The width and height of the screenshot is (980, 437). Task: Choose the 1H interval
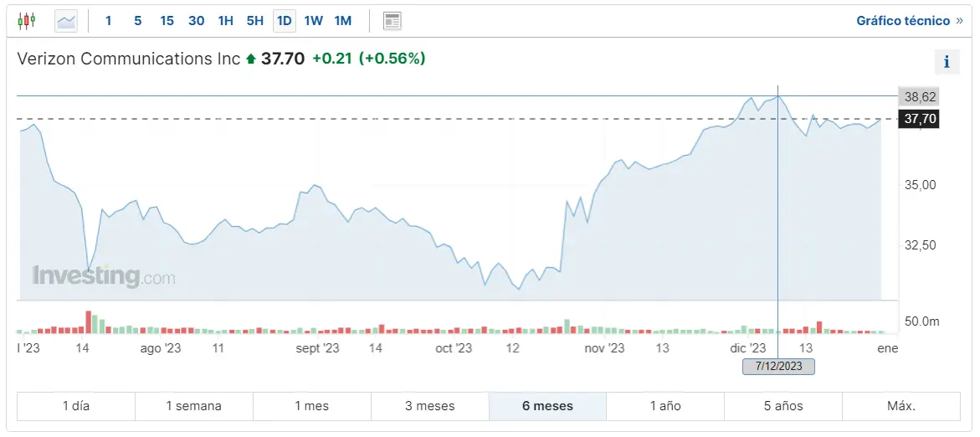225,20
